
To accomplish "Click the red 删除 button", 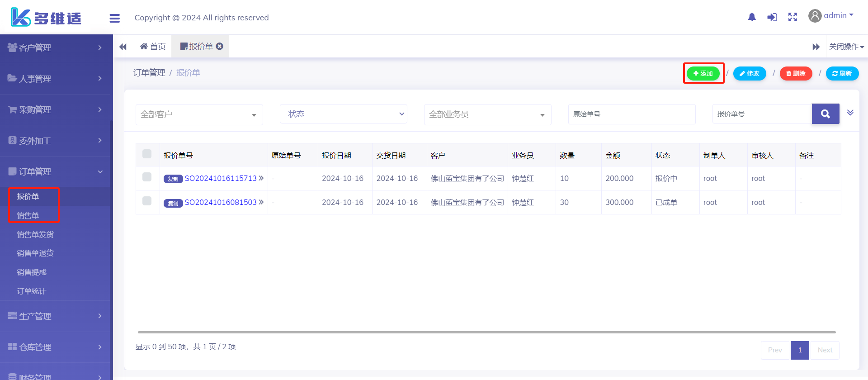I will pos(796,73).
